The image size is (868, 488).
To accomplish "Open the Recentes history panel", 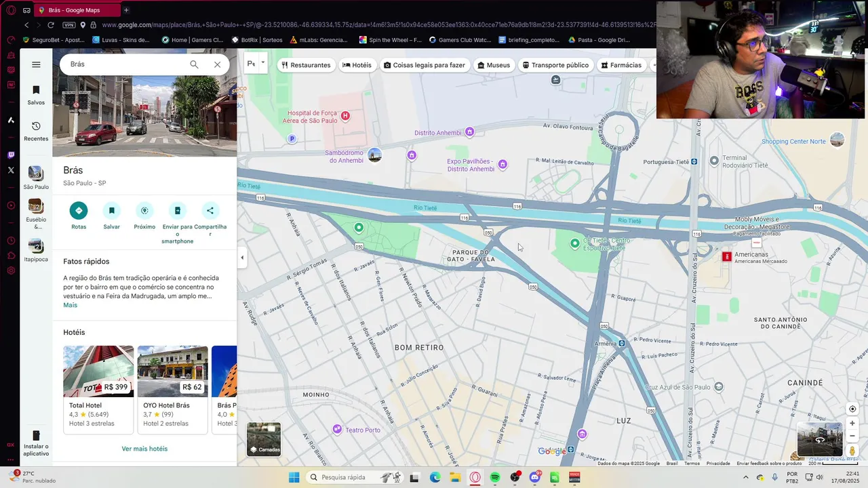I will tap(36, 131).
